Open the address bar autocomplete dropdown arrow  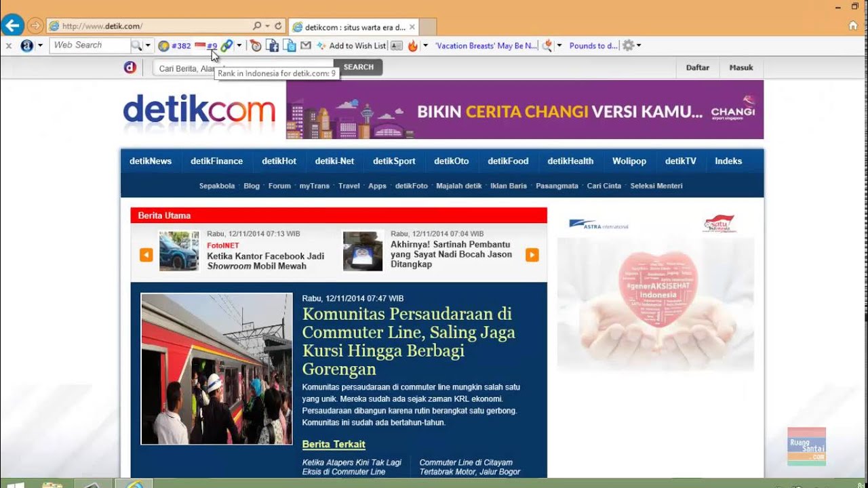[267, 26]
